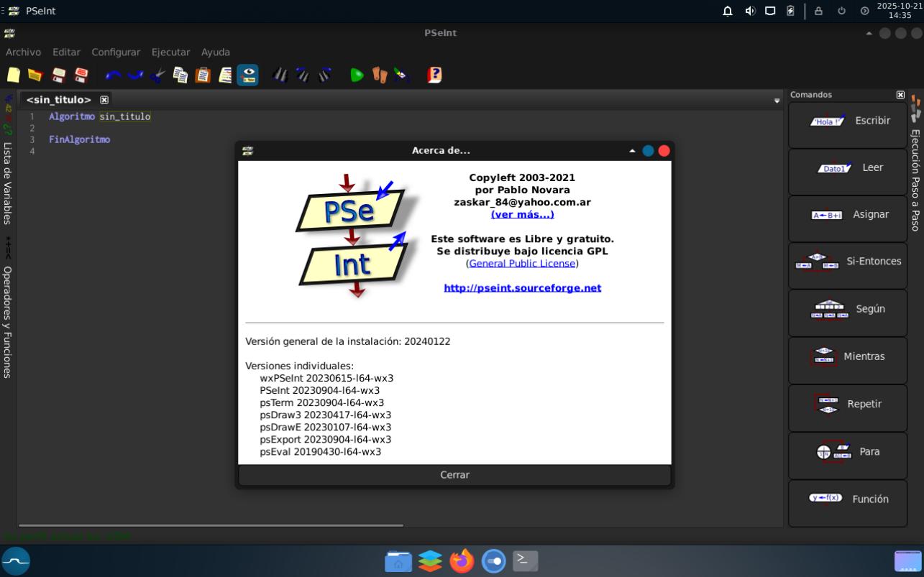
Task: Open the Configurar menu
Action: [116, 52]
